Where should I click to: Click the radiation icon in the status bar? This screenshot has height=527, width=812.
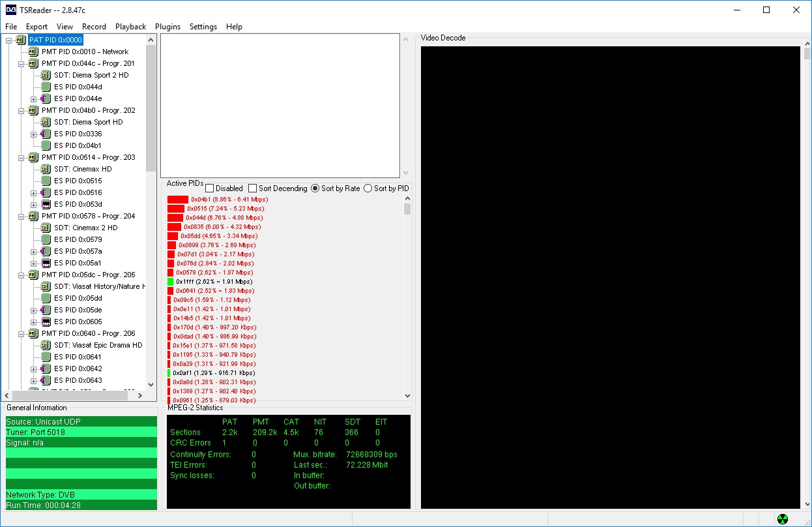click(783, 519)
